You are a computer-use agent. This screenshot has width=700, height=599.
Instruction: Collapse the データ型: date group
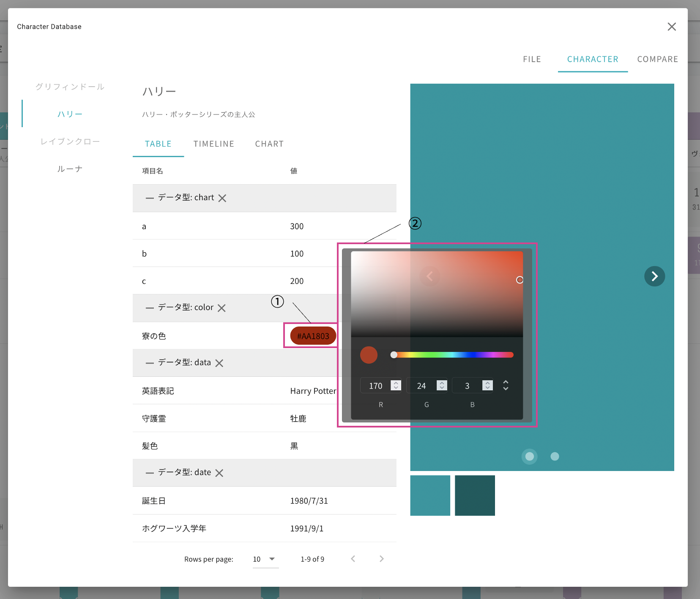pyautogui.click(x=150, y=473)
